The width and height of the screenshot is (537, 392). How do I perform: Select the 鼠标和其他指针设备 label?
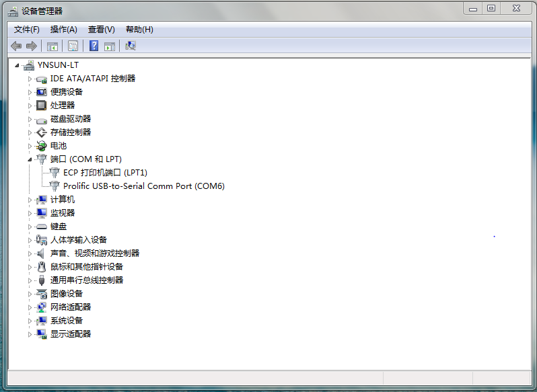click(87, 267)
